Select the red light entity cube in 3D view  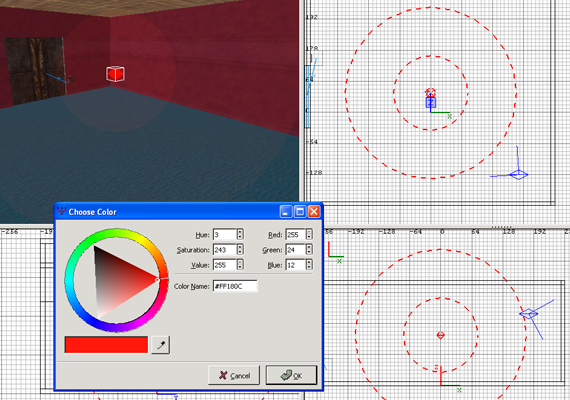[116, 74]
